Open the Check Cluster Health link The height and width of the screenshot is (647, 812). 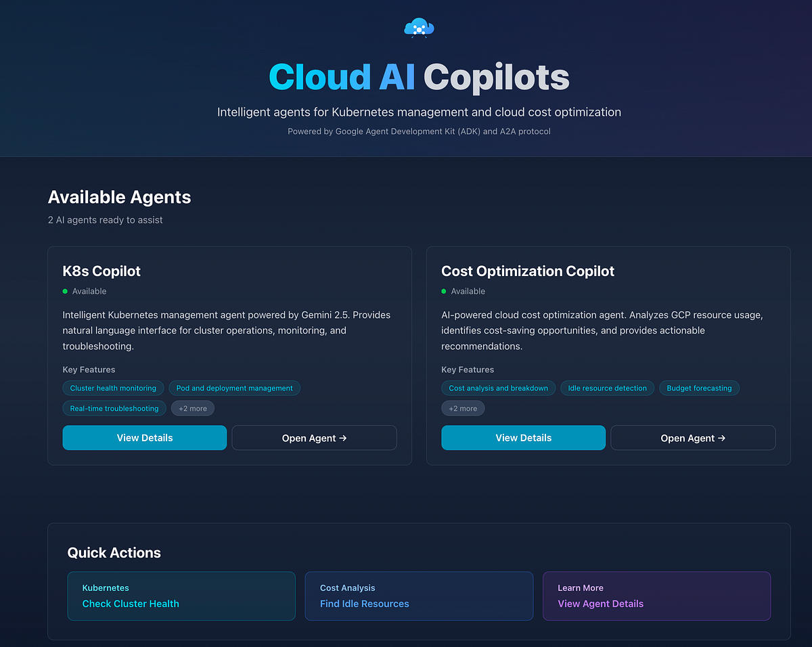click(131, 603)
